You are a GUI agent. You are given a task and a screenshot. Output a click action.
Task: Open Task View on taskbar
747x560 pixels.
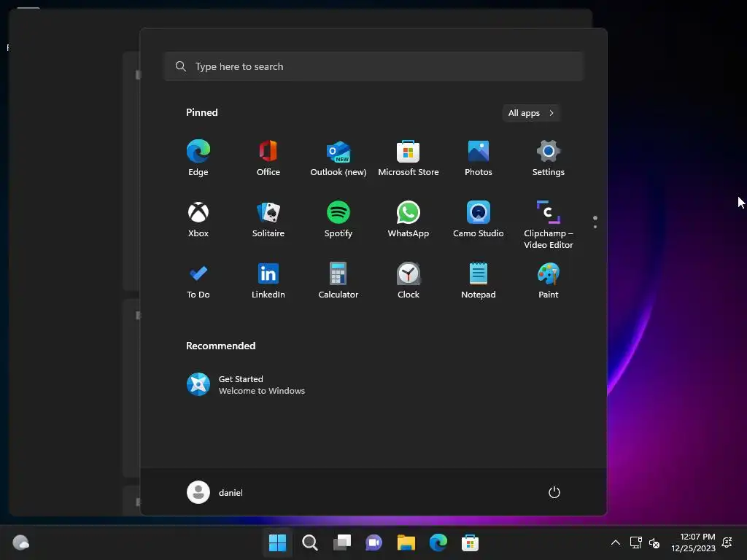342,542
